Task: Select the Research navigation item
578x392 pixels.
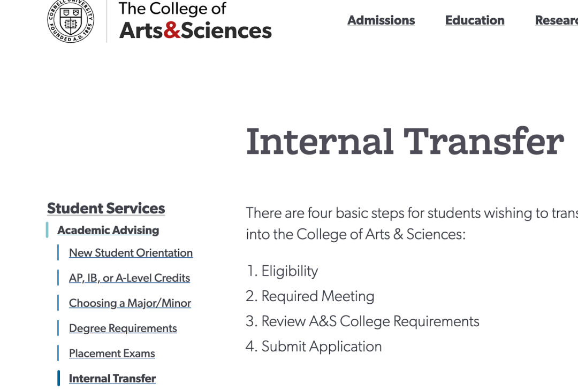Action: pyautogui.click(x=557, y=20)
